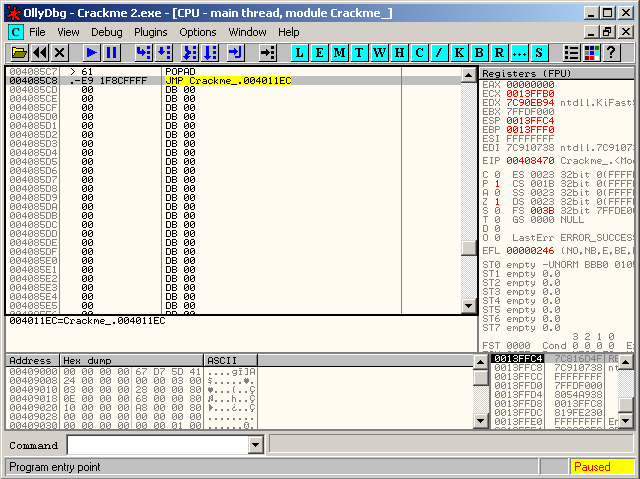The image size is (640, 479).
Task: Select the POPAD instruction row
Action: click(233, 72)
